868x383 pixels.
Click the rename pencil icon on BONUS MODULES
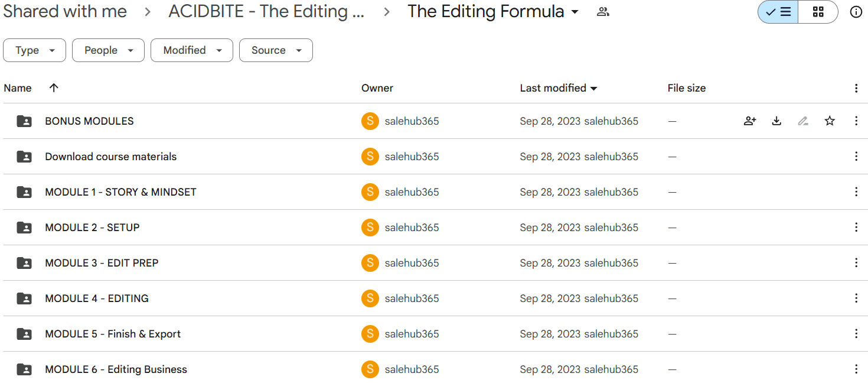tap(803, 121)
